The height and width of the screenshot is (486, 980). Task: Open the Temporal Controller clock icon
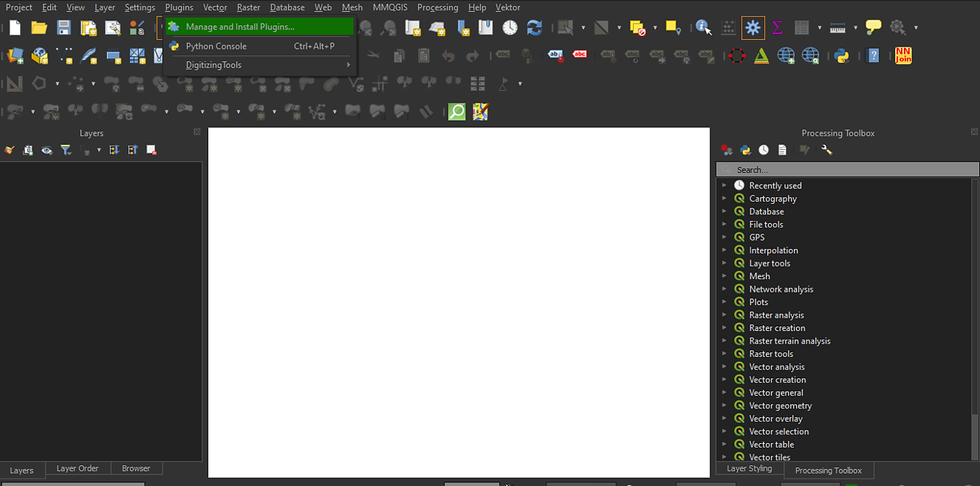pos(510,28)
